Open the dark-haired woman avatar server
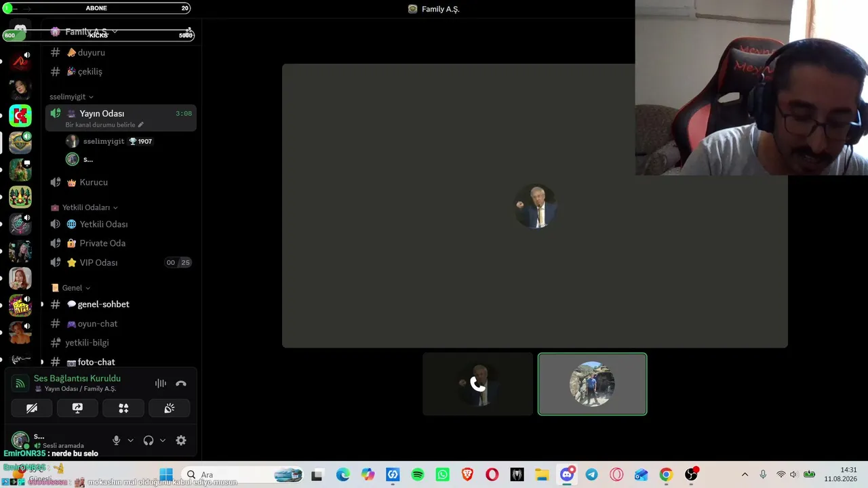Viewport: 868px width, 488px height. click(x=20, y=89)
